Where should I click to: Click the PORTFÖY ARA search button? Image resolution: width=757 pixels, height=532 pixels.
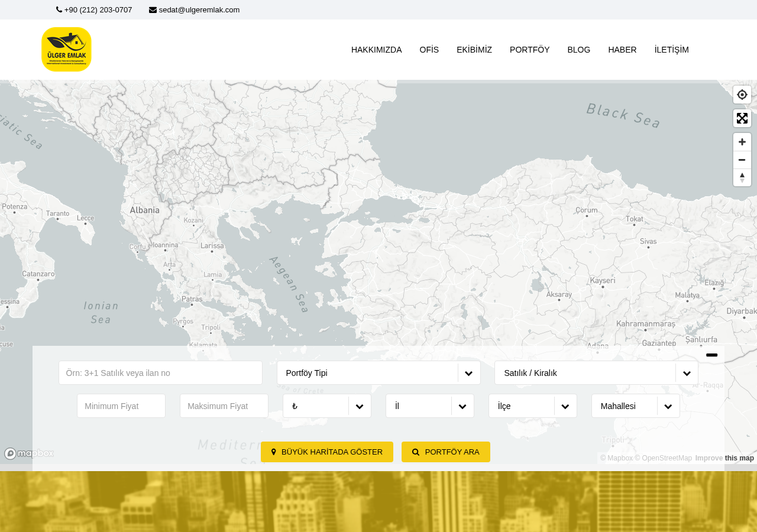446,452
